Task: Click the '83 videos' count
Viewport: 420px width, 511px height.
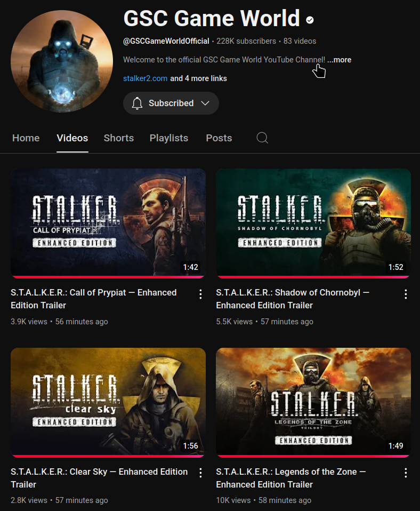Action: click(300, 42)
